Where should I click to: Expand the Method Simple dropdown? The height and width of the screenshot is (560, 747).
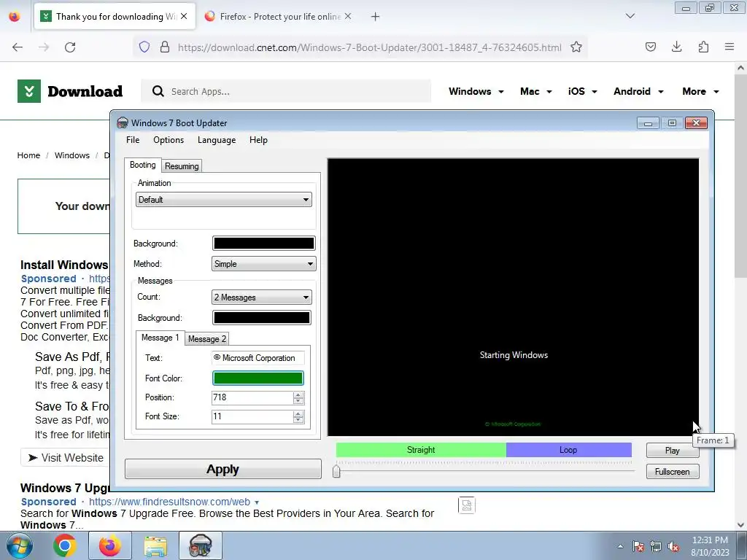(x=263, y=264)
